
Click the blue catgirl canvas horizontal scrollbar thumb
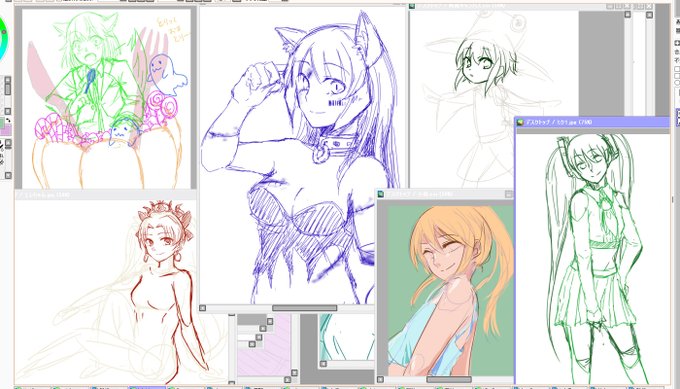[304, 308]
